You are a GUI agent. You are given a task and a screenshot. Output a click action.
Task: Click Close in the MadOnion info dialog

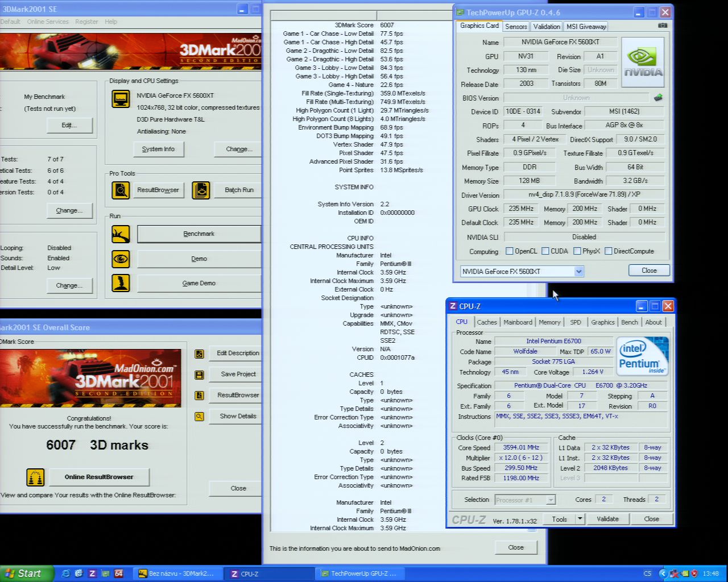click(516, 547)
